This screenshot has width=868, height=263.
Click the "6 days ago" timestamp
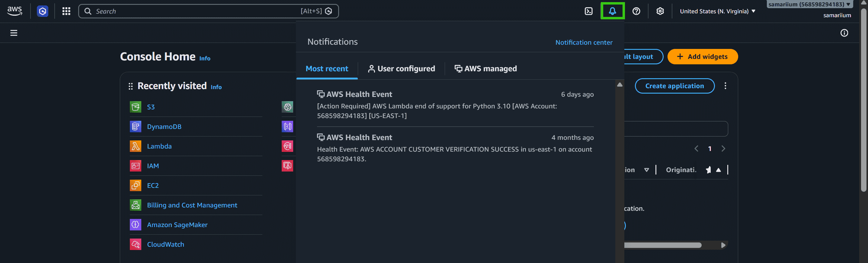pyautogui.click(x=577, y=95)
